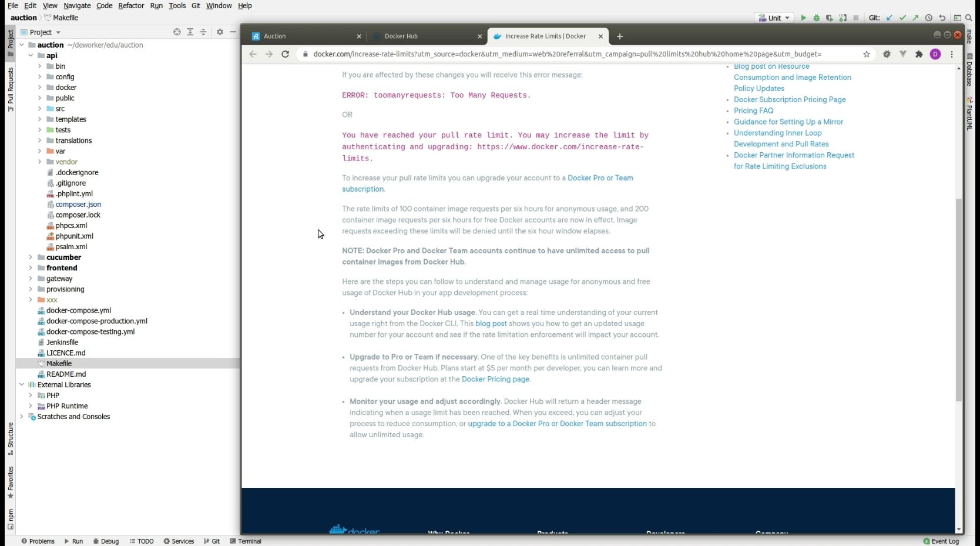Select opened file using Project panel locate icon

(177, 32)
